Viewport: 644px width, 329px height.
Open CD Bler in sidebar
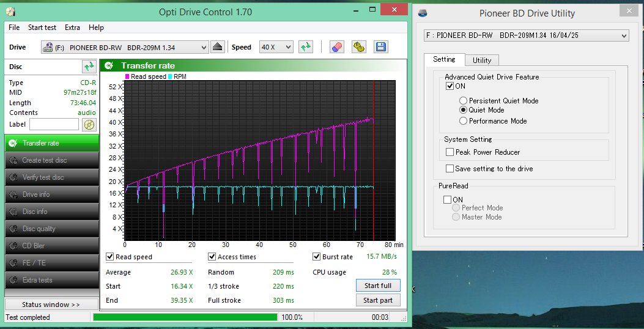(x=52, y=246)
